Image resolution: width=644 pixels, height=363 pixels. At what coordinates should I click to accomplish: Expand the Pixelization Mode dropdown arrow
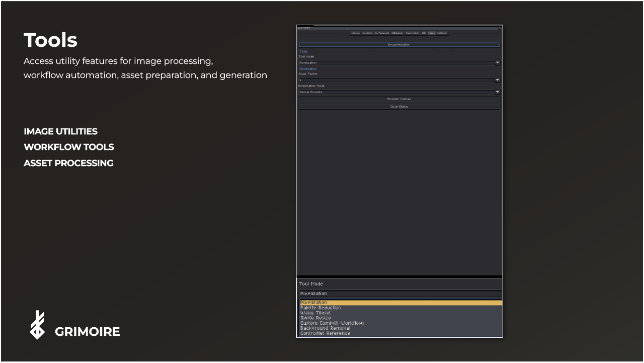498,92
